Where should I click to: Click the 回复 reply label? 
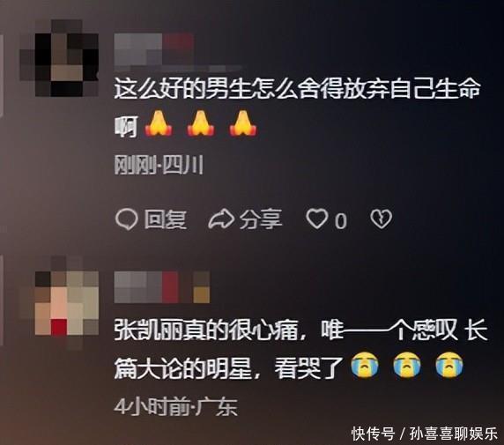pos(166,219)
